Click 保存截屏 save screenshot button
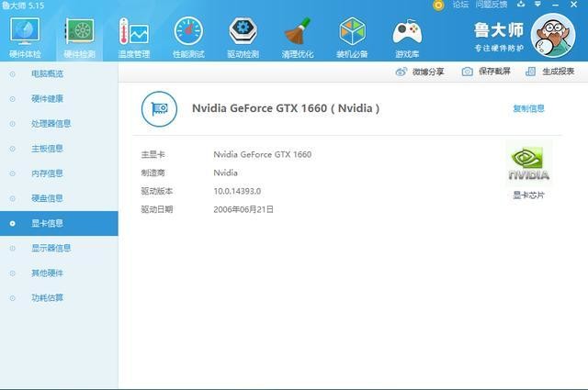This screenshot has height=390, width=588. pos(486,72)
